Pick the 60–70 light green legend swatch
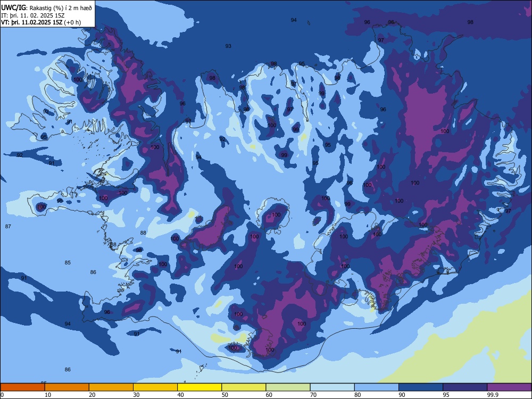 tap(288, 387)
